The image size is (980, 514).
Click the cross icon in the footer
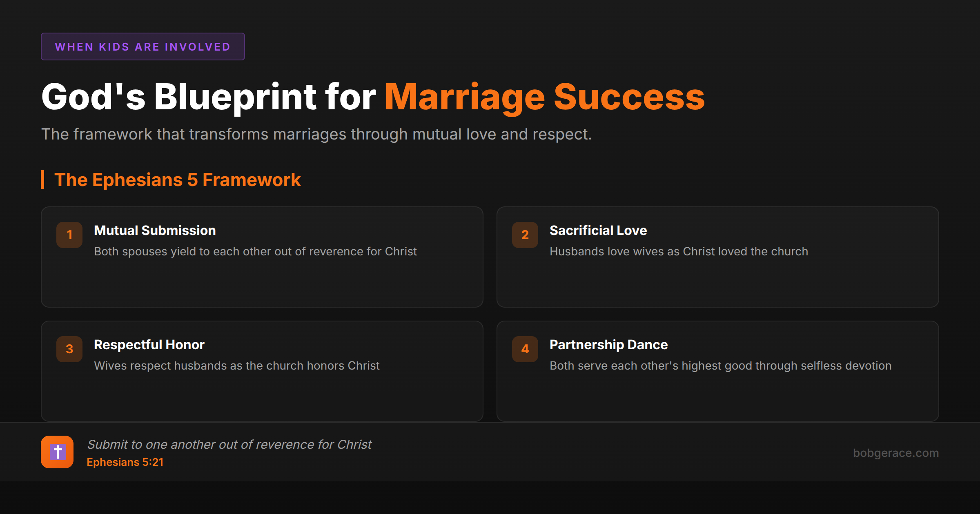pos(57,452)
